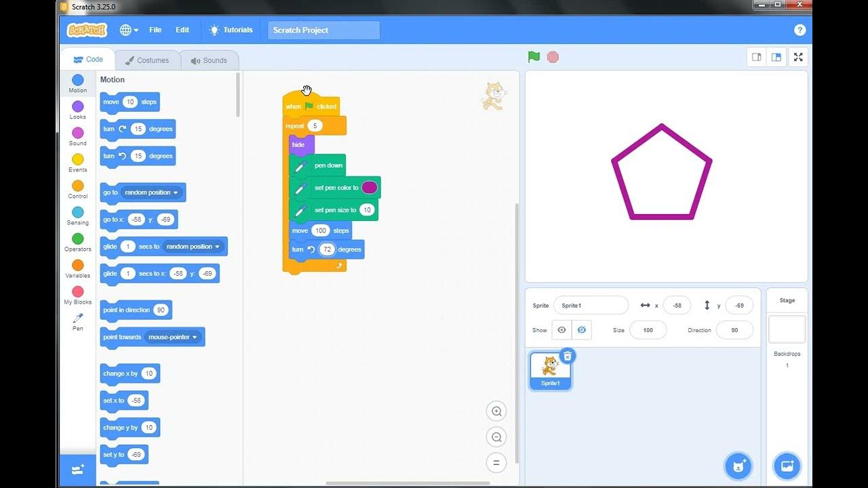Screen dimensions: 868x488
Task: Click the sprite Direction field
Action: click(735, 330)
